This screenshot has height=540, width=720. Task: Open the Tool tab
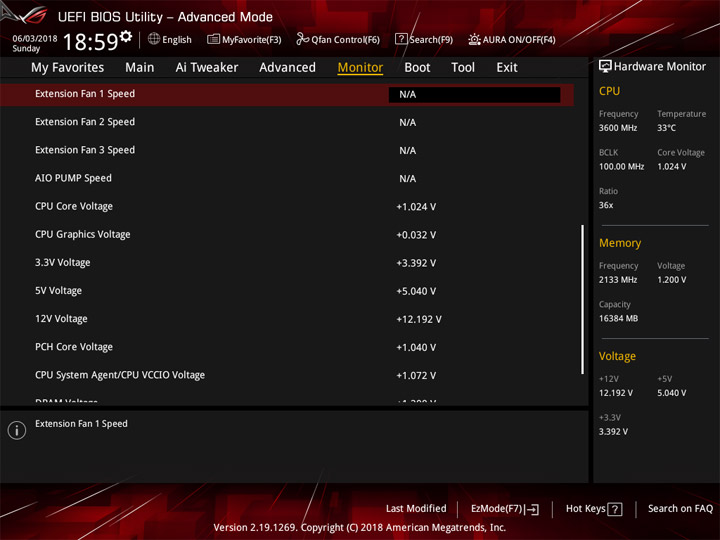click(x=463, y=68)
